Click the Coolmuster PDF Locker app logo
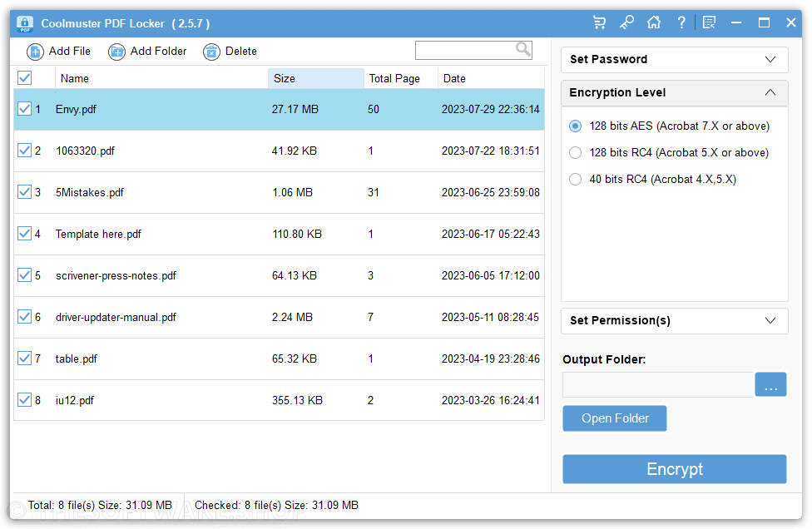Image resolution: width=812 pixels, height=529 pixels. pyautogui.click(x=24, y=24)
